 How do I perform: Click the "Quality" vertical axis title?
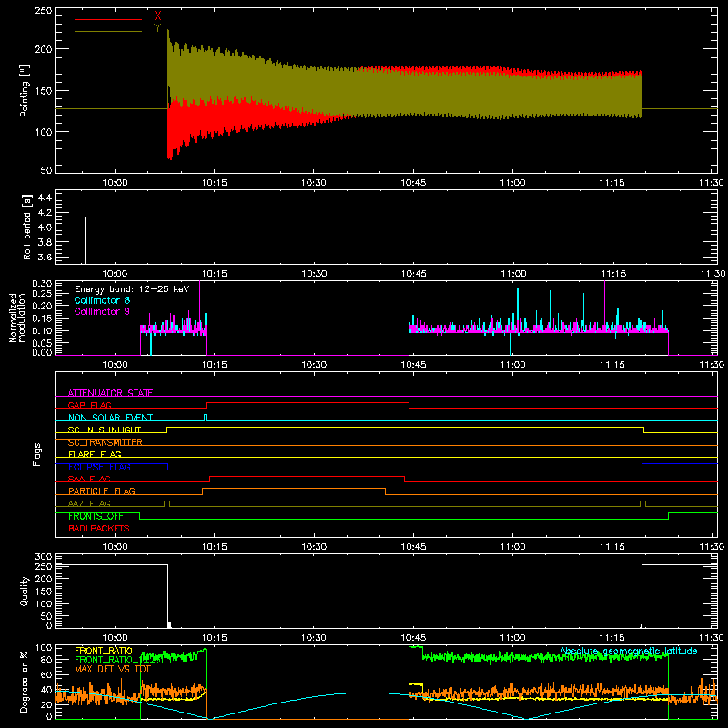pyautogui.click(x=25, y=591)
